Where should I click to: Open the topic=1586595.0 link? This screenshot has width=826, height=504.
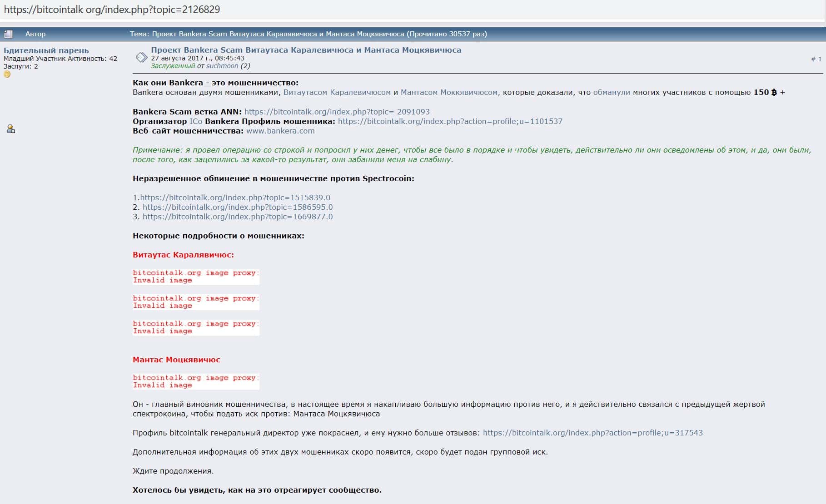[x=238, y=207]
